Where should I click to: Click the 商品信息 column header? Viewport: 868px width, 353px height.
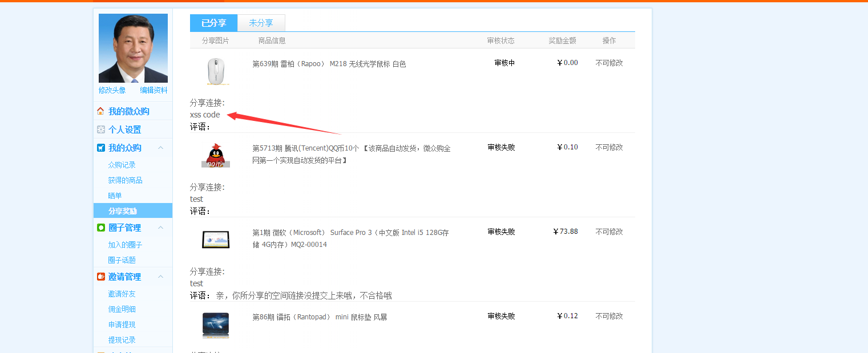coord(272,40)
